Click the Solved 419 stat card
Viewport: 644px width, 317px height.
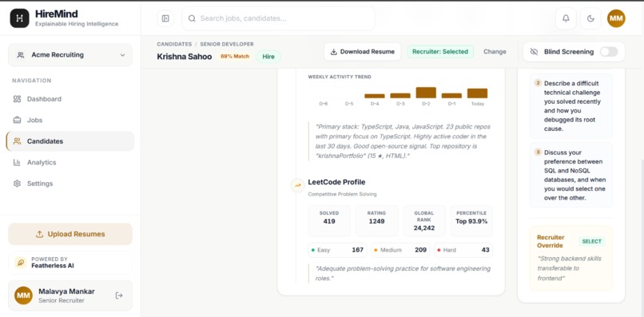[329, 221]
